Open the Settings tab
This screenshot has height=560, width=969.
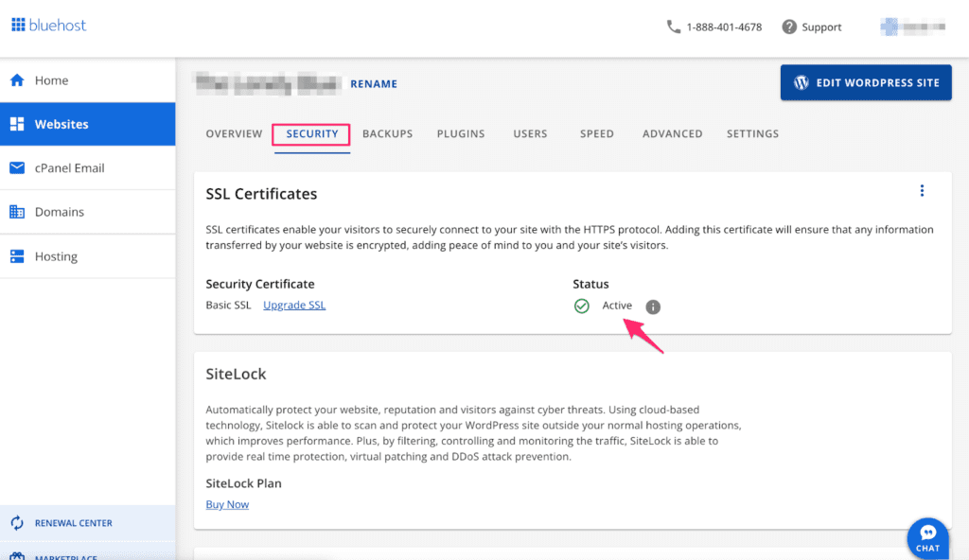point(752,133)
